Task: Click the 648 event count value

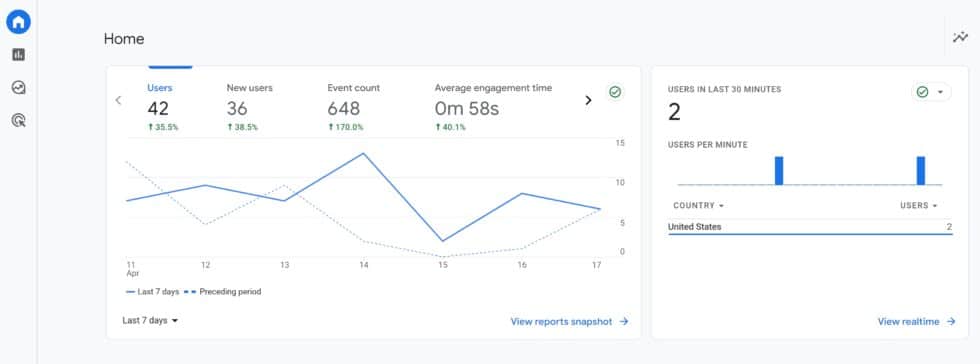Action: [x=344, y=109]
